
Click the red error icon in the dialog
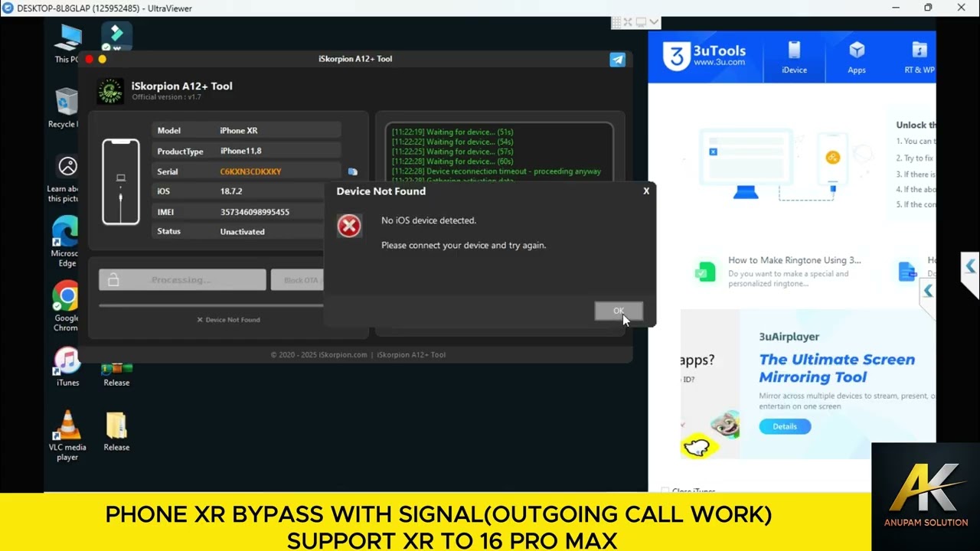[349, 226]
